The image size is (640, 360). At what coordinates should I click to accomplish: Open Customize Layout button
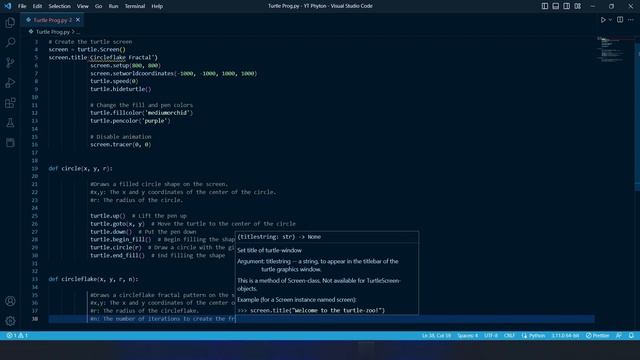click(x=578, y=6)
